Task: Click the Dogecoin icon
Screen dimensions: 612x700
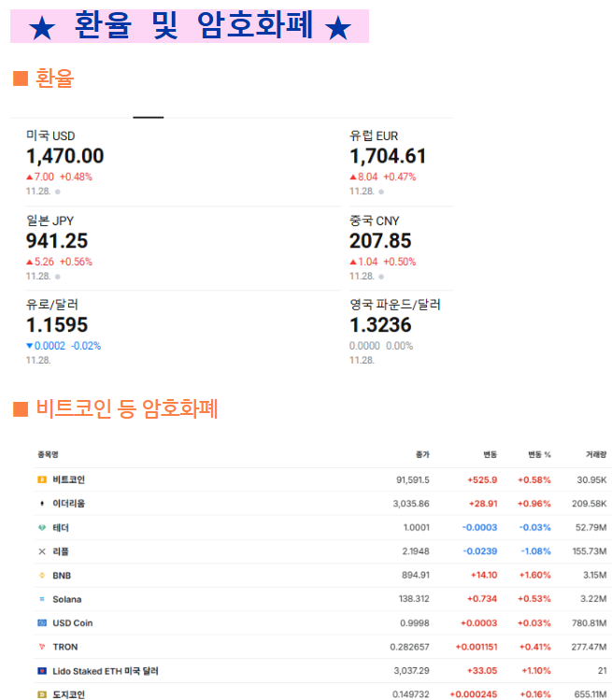Action: (41, 694)
